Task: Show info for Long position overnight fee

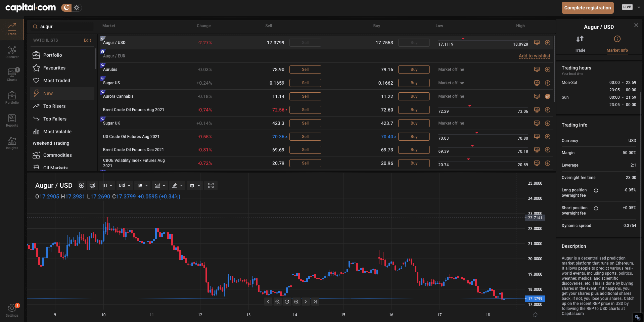Action: (596, 190)
